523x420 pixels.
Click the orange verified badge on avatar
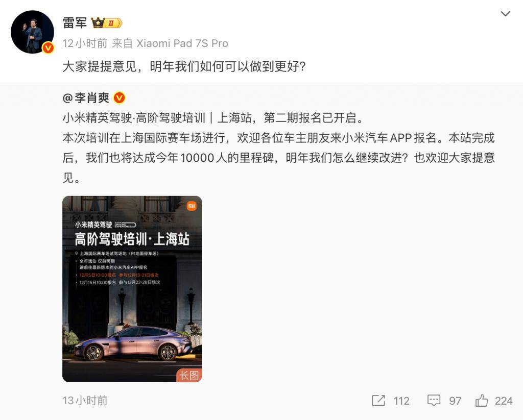(x=49, y=48)
